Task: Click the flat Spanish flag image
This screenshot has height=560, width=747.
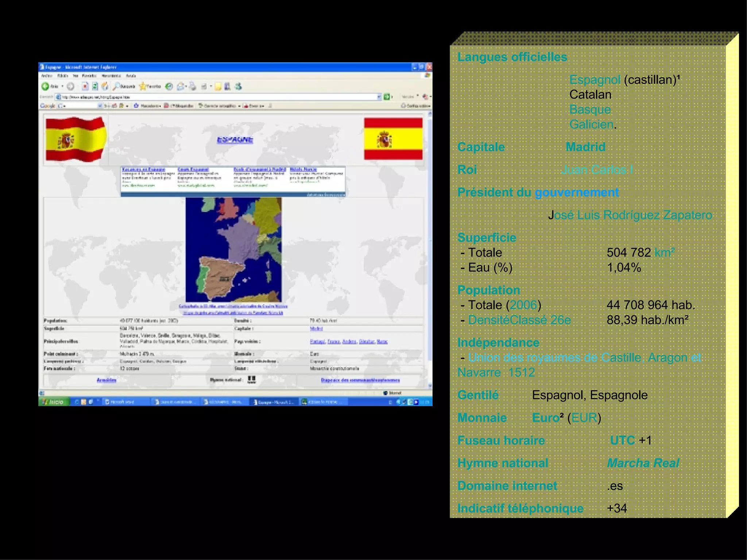Action: 393,139
